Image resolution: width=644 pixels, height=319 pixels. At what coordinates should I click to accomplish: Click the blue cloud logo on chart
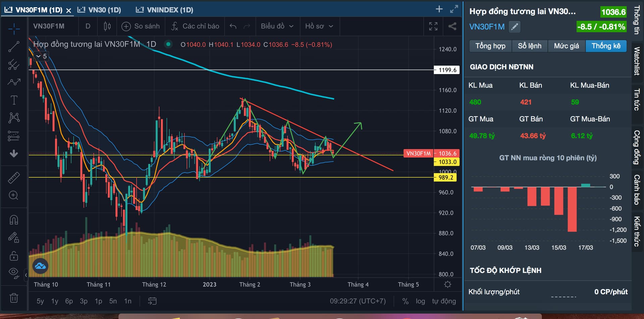[40, 266]
